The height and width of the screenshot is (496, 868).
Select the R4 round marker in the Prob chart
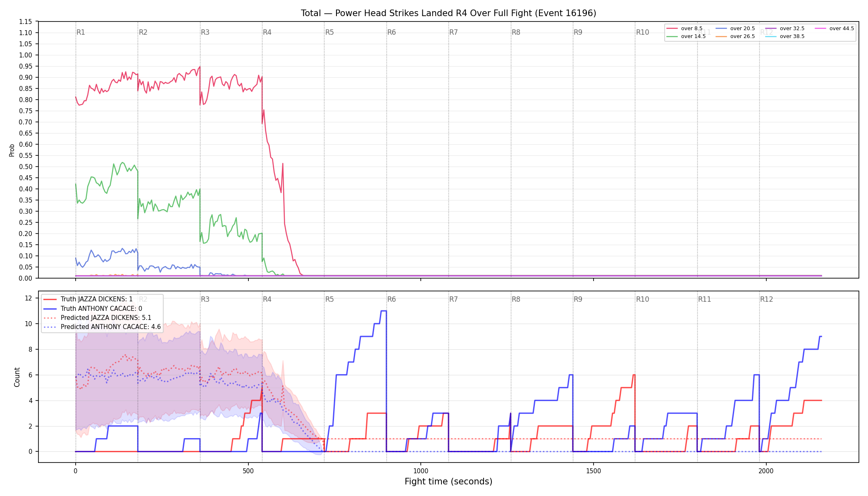[267, 32]
